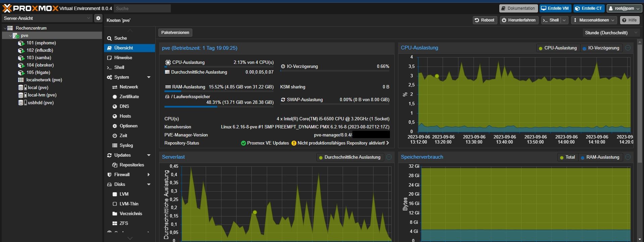Viewport: 644px width, 242px height.
Task: Click the Herunterfahren button
Action: (519, 20)
